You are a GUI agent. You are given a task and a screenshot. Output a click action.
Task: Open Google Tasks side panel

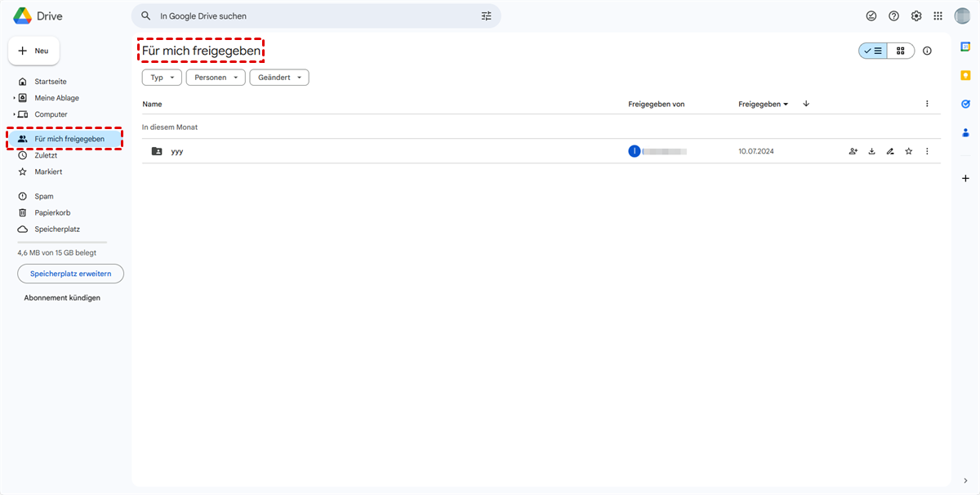(965, 104)
